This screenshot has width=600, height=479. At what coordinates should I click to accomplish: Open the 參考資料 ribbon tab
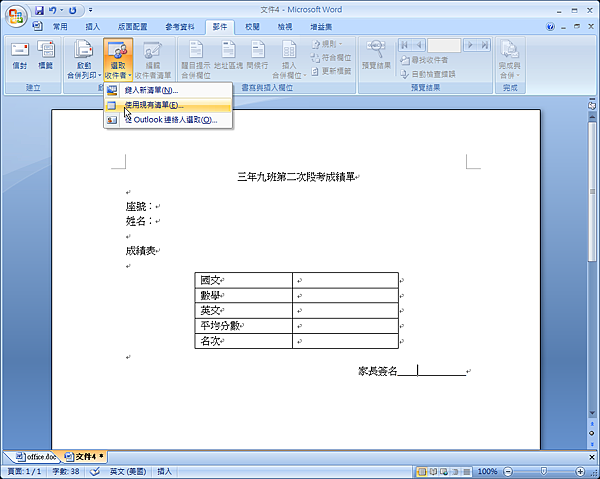point(180,27)
